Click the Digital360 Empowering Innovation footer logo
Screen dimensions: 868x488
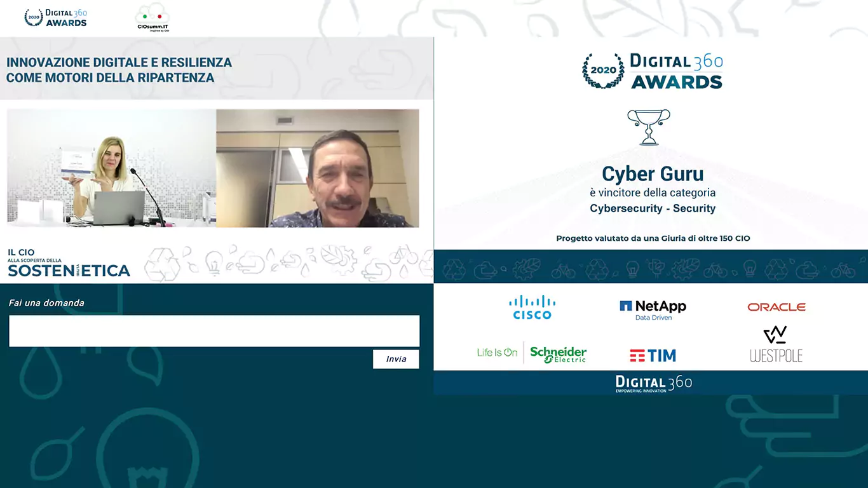coord(653,383)
